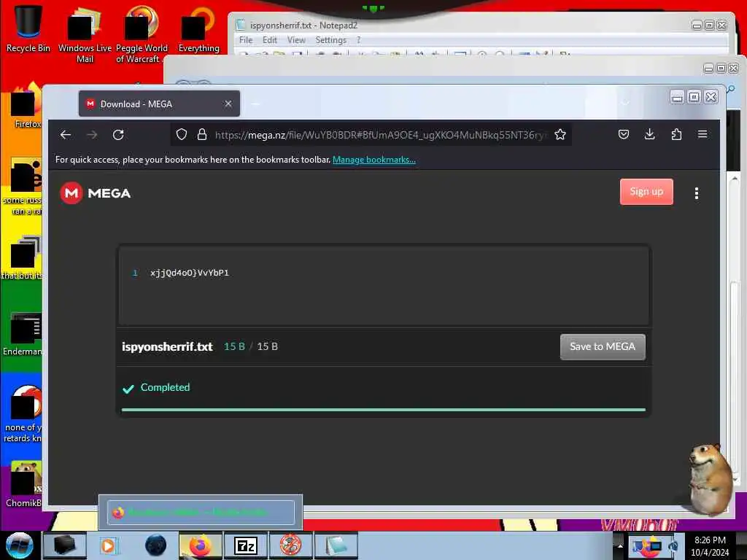747x560 pixels.
Task: Open the Recycle Bin desktop icon
Action: coord(28,28)
